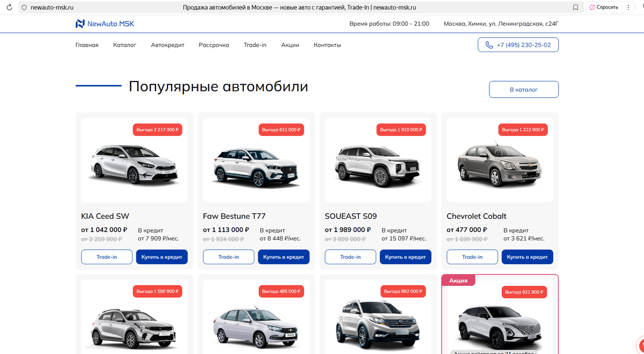This screenshot has width=644, height=354.
Task: Click the price от 1 113 000 ₽
Action: pos(226,229)
